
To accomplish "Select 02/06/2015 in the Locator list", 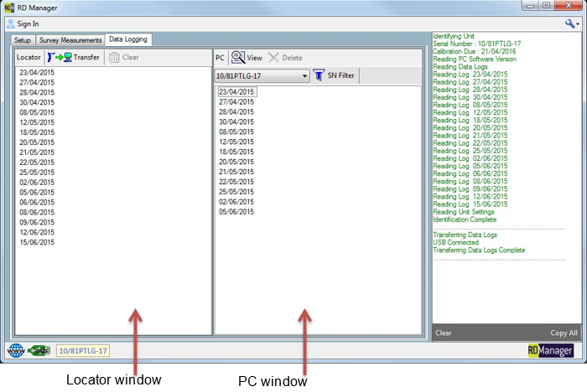I will tap(37, 183).
